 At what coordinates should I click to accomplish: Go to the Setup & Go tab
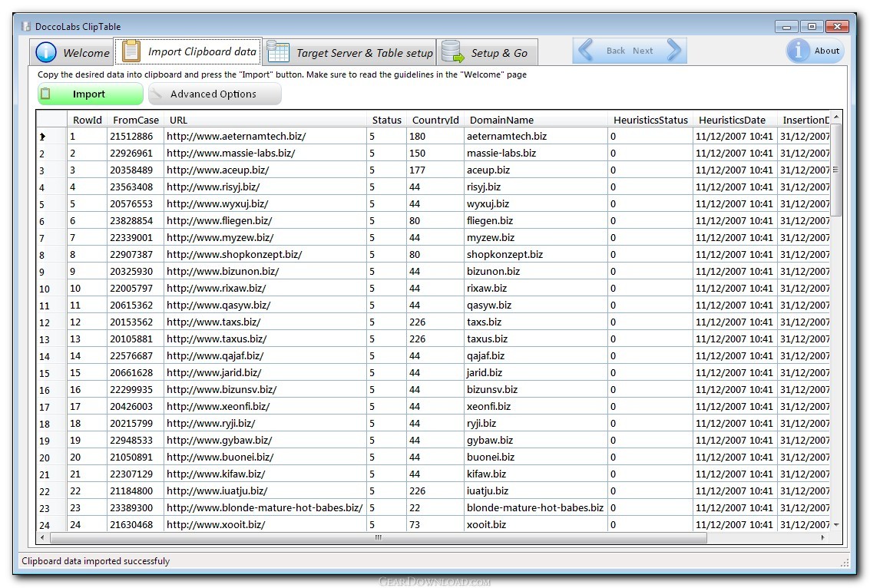(x=488, y=52)
